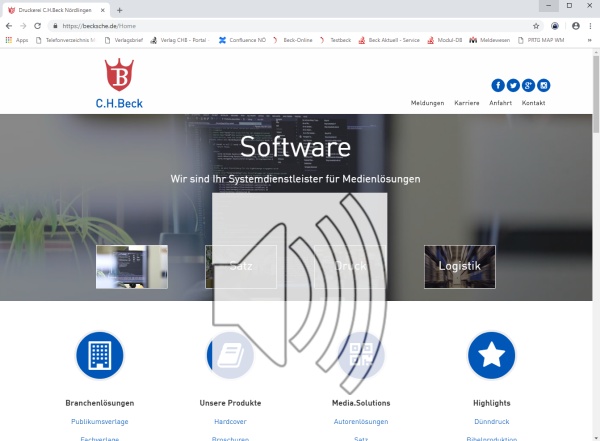This screenshot has height=441, width=600.
Task: Click the C.H.Beck logo
Action: coord(119,83)
